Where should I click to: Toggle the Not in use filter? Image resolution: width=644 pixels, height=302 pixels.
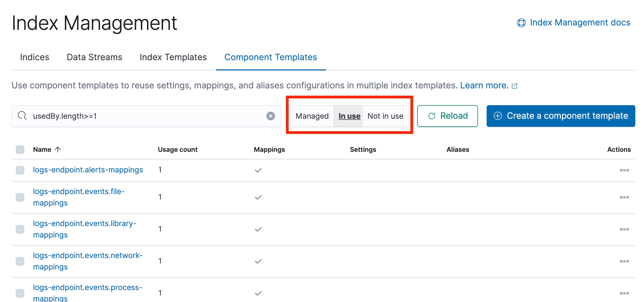click(x=385, y=116)
